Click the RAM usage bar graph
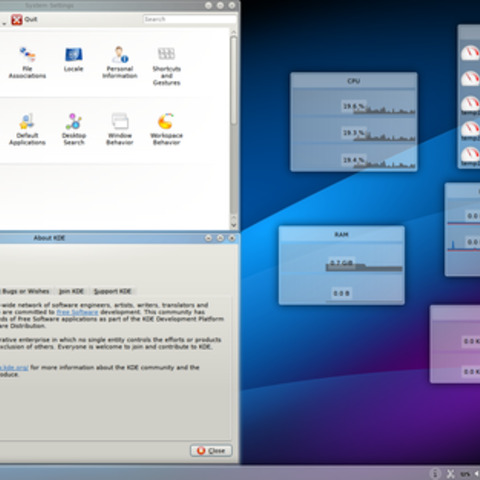This screenshot has width=480, height=480. click(x=364, y=268)
